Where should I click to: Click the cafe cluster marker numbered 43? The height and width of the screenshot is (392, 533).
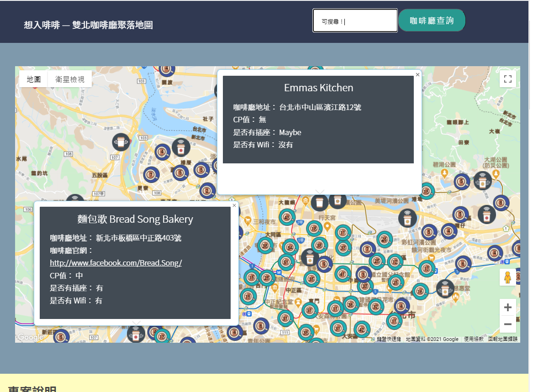pyautogui.click(x=287, y=217)
